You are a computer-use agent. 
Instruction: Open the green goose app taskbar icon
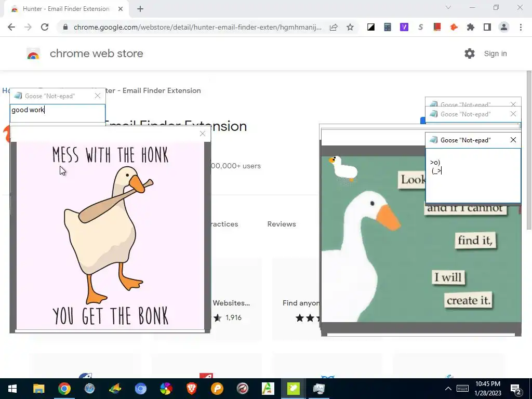click(293, 389)
